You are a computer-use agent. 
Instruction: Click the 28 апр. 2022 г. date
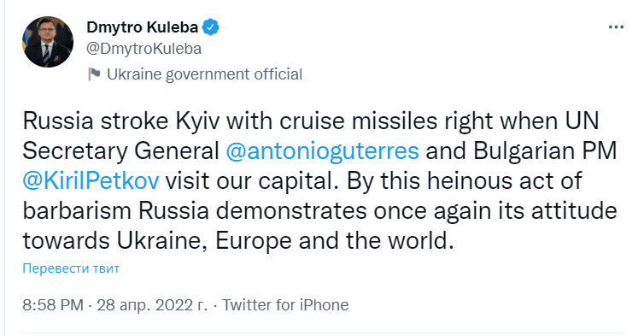click(x=152, y=305)
